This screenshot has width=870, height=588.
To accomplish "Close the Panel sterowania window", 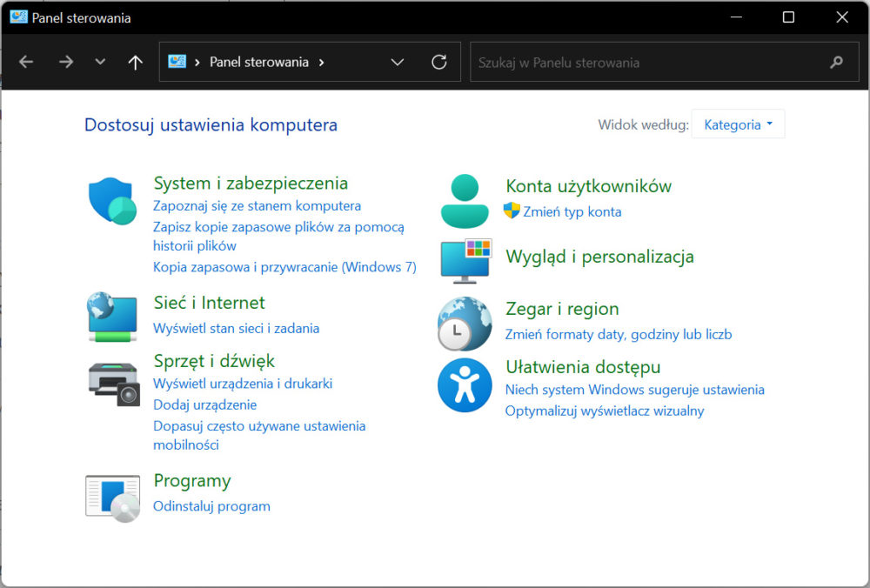I will [x=841, y=17].
